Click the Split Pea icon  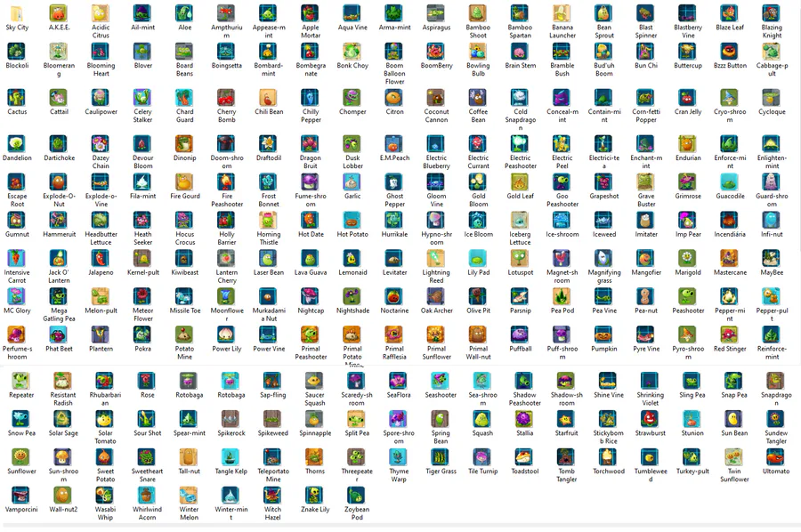[357, 419]
